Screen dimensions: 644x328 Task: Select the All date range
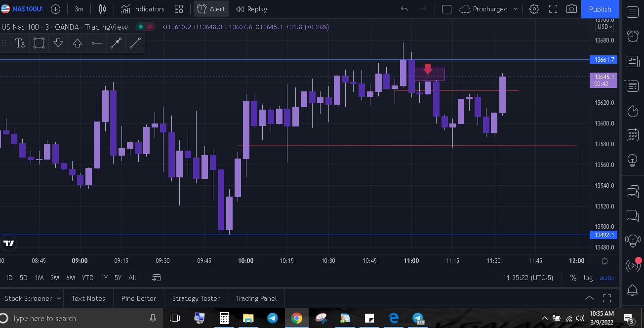click(x=132, y=278)
